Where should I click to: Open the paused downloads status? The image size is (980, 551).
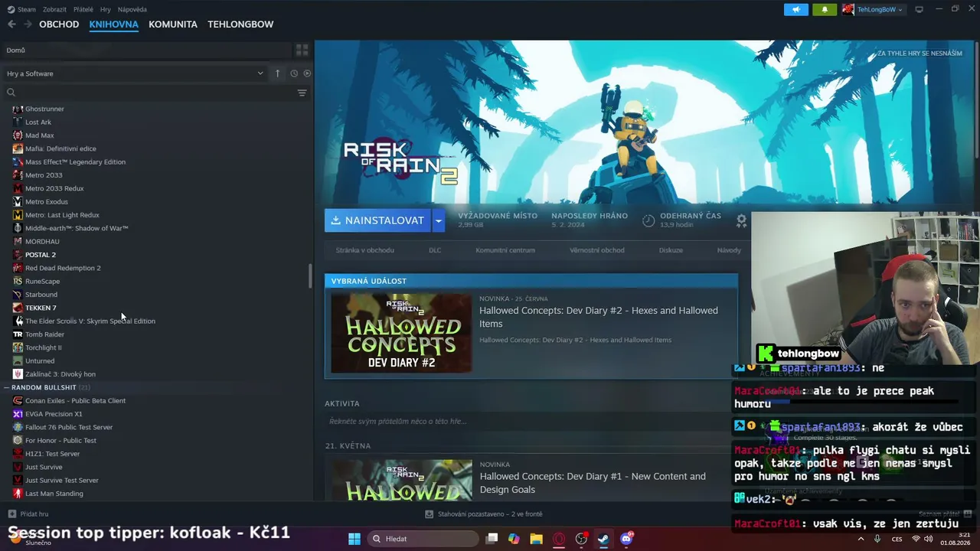tap(484, 514)
